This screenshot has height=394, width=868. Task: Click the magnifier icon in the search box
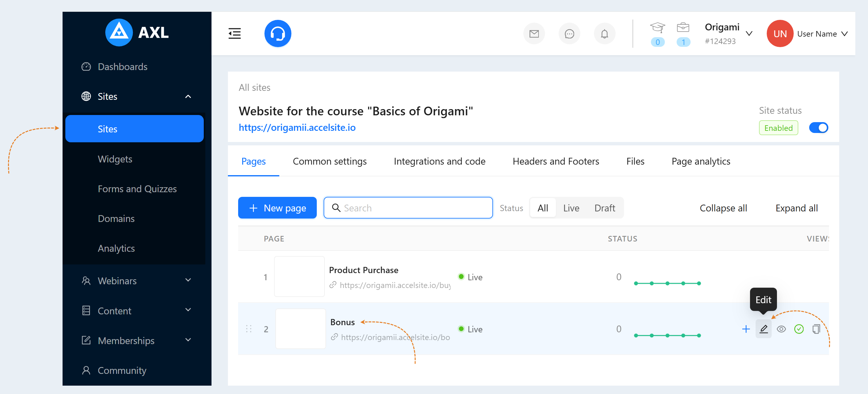(x=336, y=208)
